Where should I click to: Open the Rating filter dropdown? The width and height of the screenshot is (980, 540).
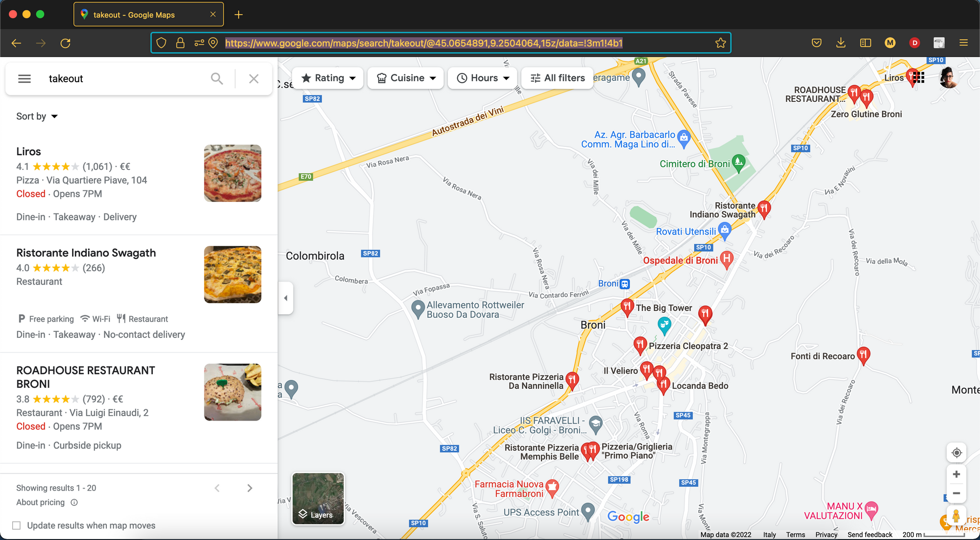click(x=328, y=78)
